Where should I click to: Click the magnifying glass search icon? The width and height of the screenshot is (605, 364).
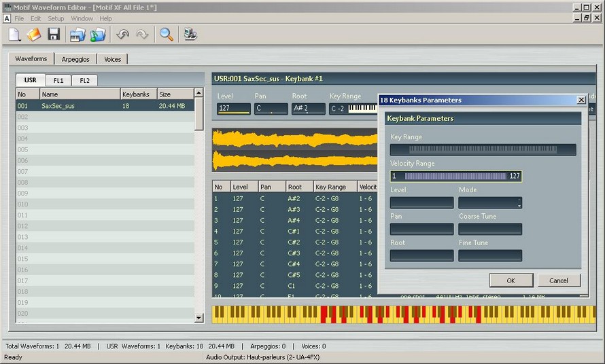pyautogui.click(x=166, y=35)
